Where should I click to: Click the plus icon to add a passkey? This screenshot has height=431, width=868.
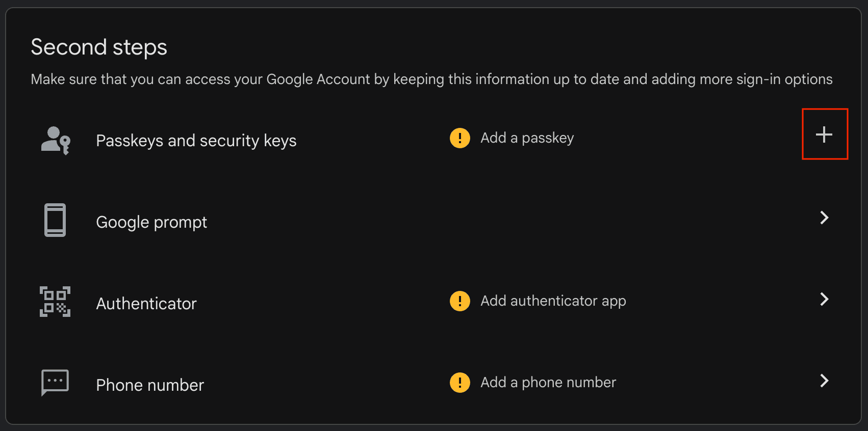(825, 134)
